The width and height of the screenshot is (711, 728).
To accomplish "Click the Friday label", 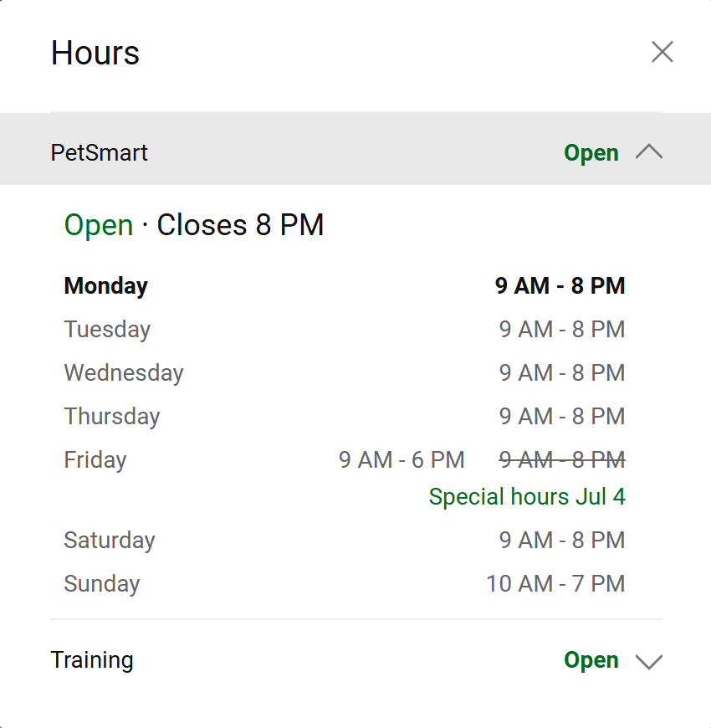I will tap(95, 460).
